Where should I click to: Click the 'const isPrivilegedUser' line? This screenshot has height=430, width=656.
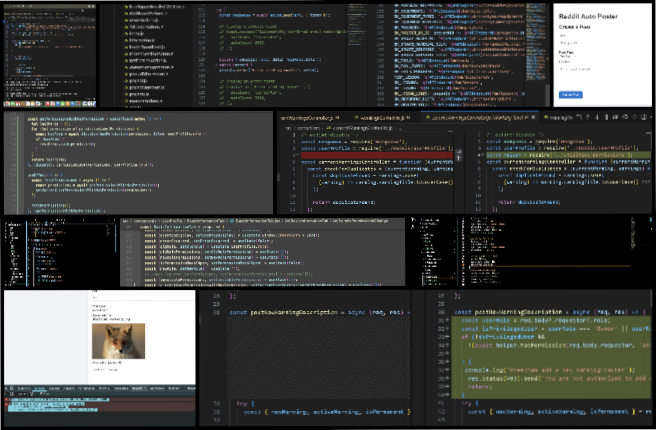tap(554, 329)
